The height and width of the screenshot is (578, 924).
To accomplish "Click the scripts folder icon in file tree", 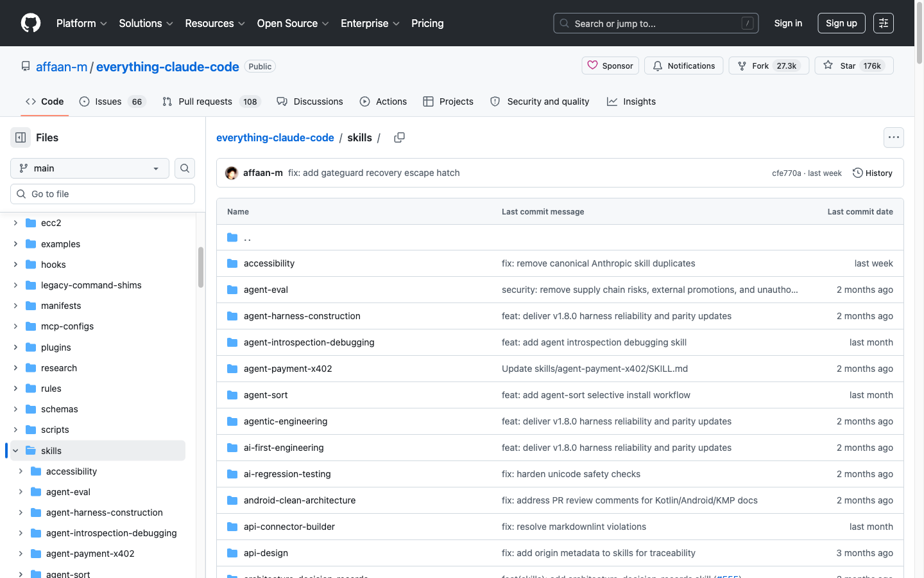I will tap(31, 430).
